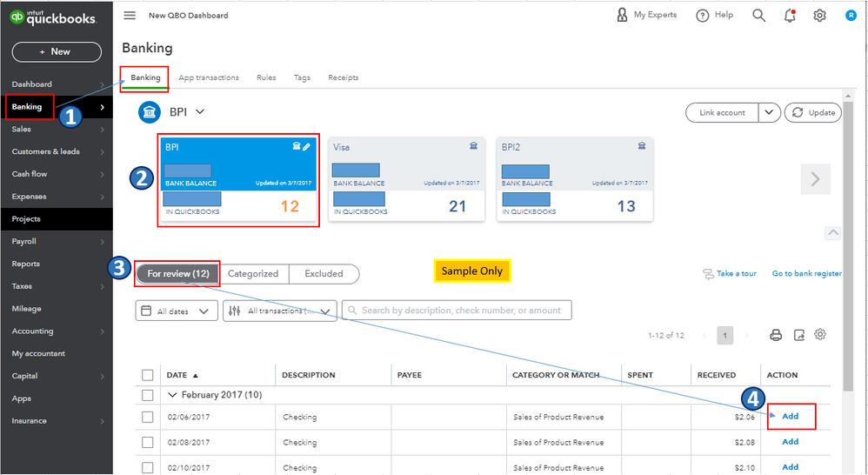The height and width of the screenshot is (475, 868).
Task: Click the New button
Action: 57,51
